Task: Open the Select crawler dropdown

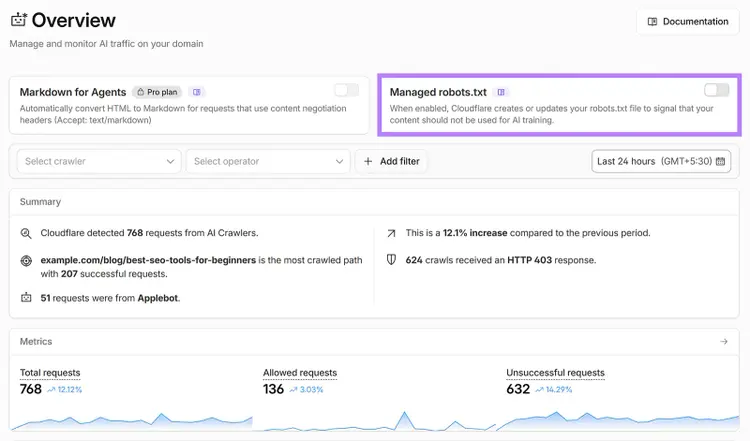Action: click(99, 161)
